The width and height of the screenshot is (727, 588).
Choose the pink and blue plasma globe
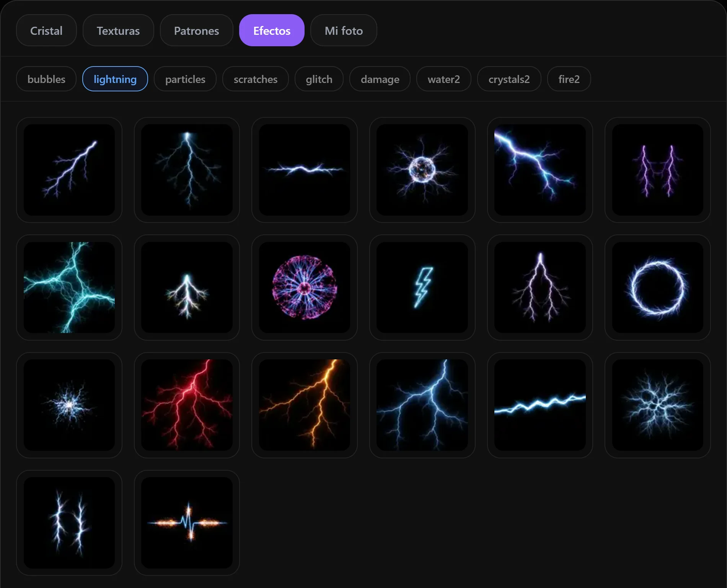(305, 288)
